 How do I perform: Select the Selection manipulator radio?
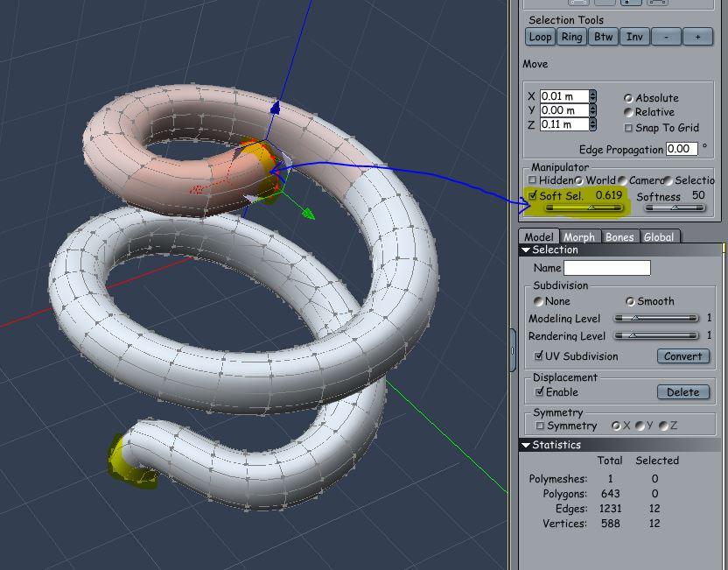[668, 180]
